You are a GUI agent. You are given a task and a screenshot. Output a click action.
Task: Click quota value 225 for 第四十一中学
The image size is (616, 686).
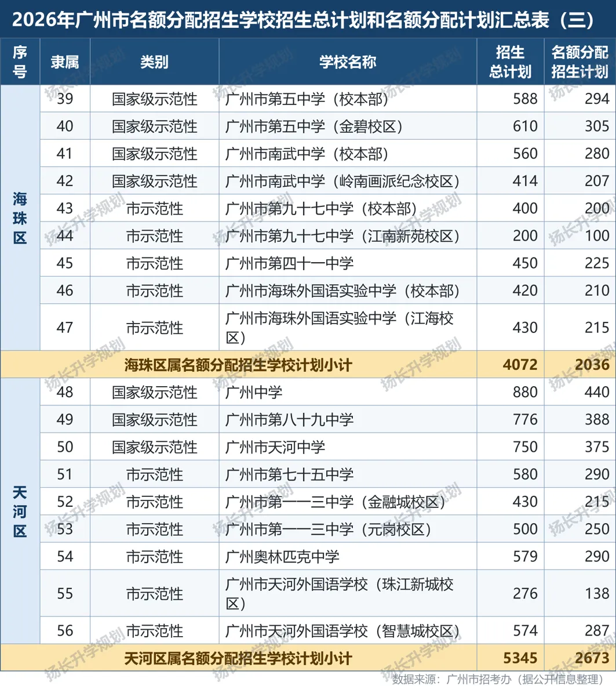597,263
